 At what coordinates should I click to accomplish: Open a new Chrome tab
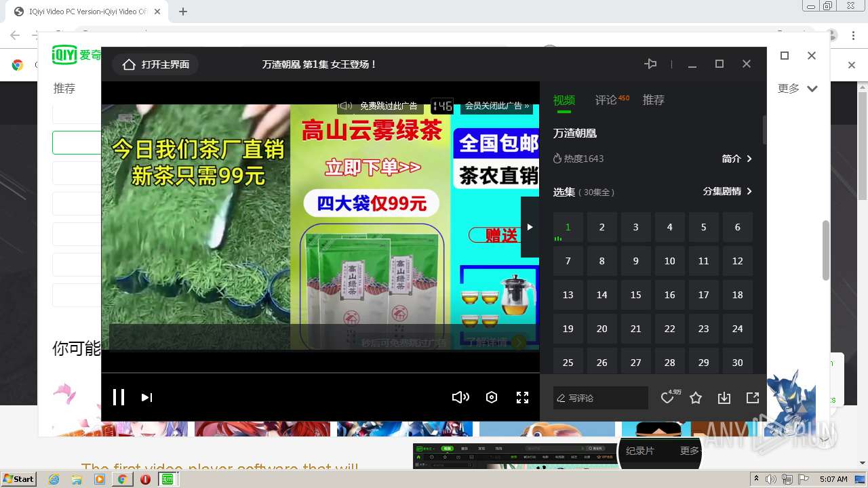point(183,12)
